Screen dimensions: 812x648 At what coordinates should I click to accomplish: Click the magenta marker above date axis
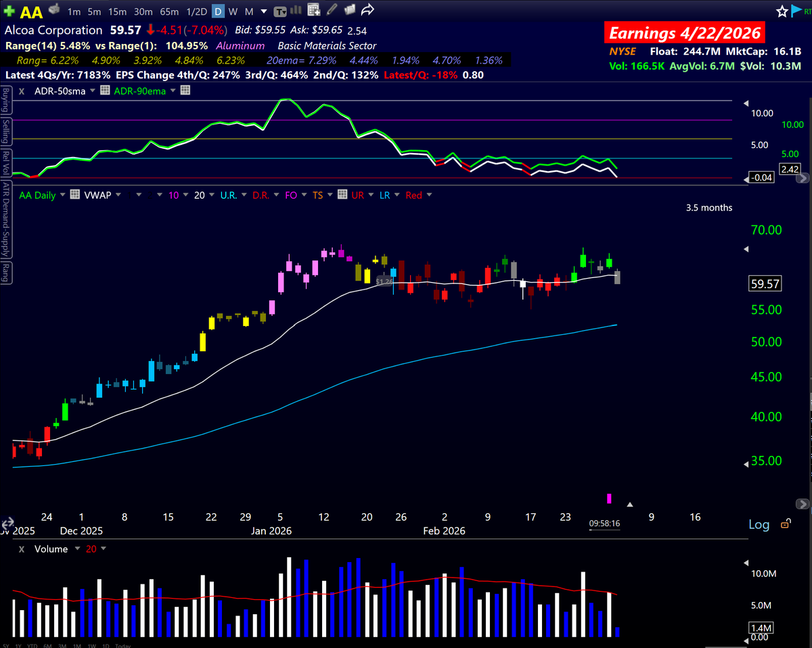click(609, 499)
